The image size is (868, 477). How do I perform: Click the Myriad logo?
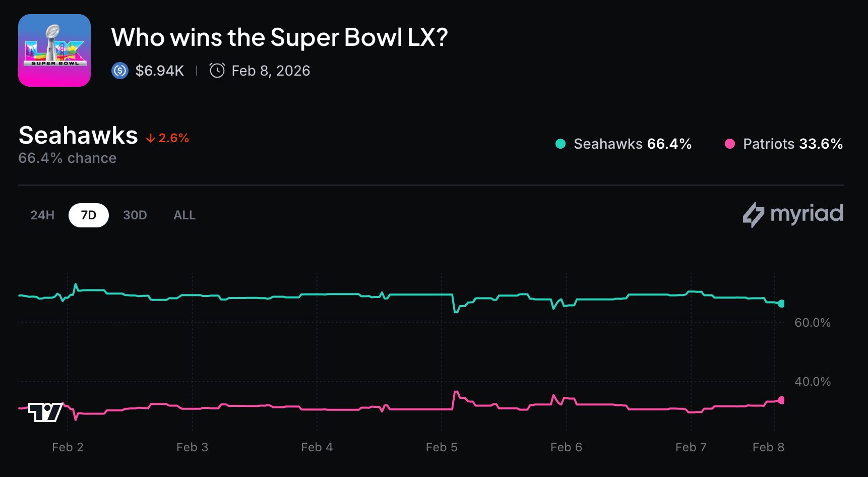(792, 214)
